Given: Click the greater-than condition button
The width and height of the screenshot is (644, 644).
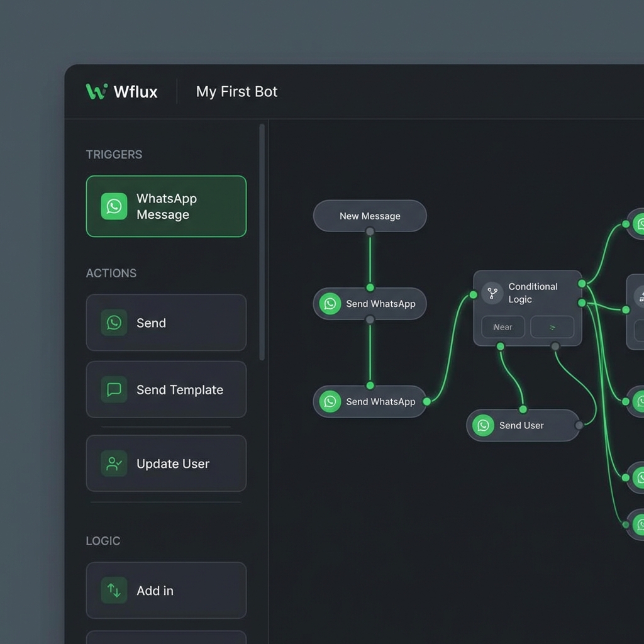Looking at the screenshot, I should point(552,327).
